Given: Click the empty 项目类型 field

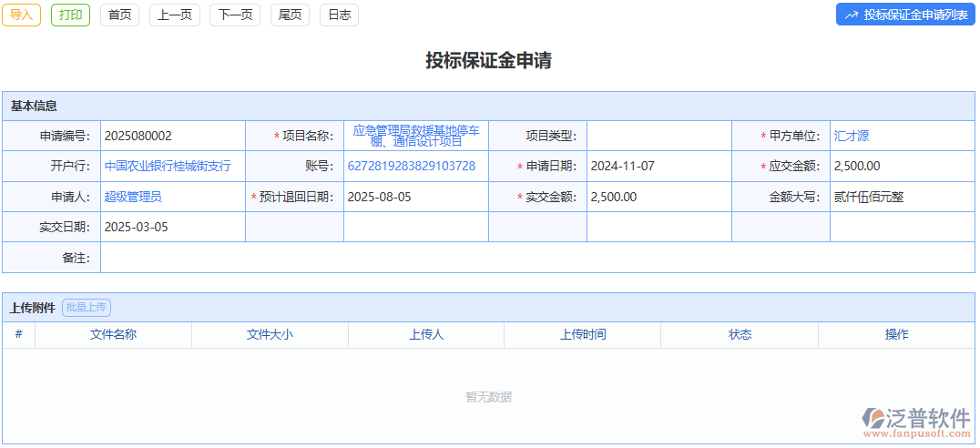Looking at the screenshot, I should point(659,136).
